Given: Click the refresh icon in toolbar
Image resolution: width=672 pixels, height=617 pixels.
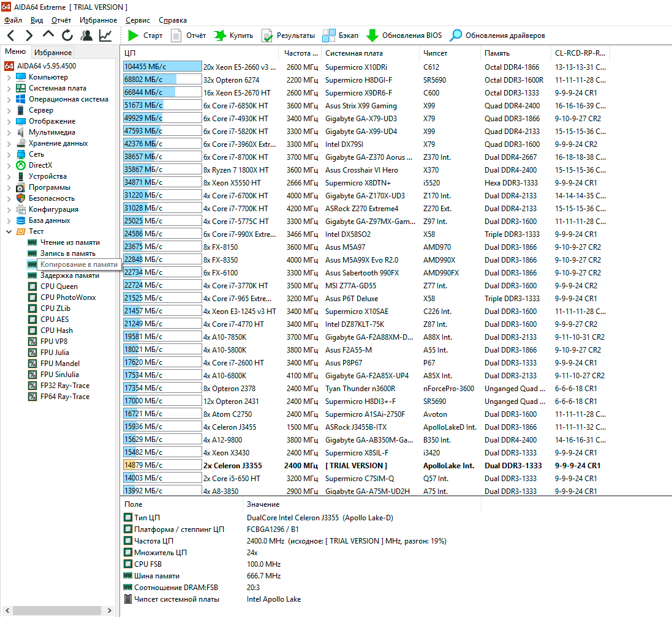Looking at the screenshot, I should click(67, 36).
